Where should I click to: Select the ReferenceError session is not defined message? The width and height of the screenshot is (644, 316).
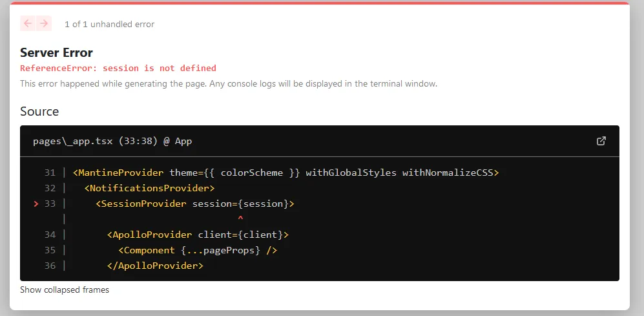(118, 68)
